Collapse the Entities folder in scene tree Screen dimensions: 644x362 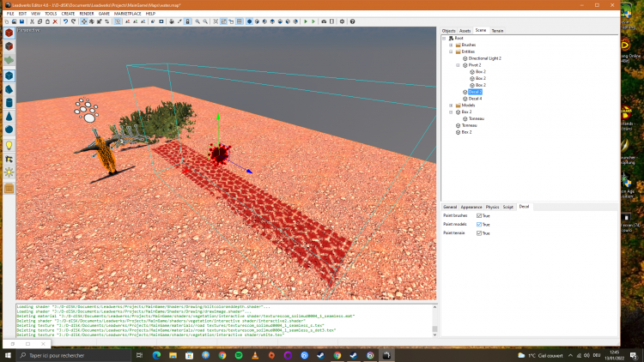tap(450, 51)
